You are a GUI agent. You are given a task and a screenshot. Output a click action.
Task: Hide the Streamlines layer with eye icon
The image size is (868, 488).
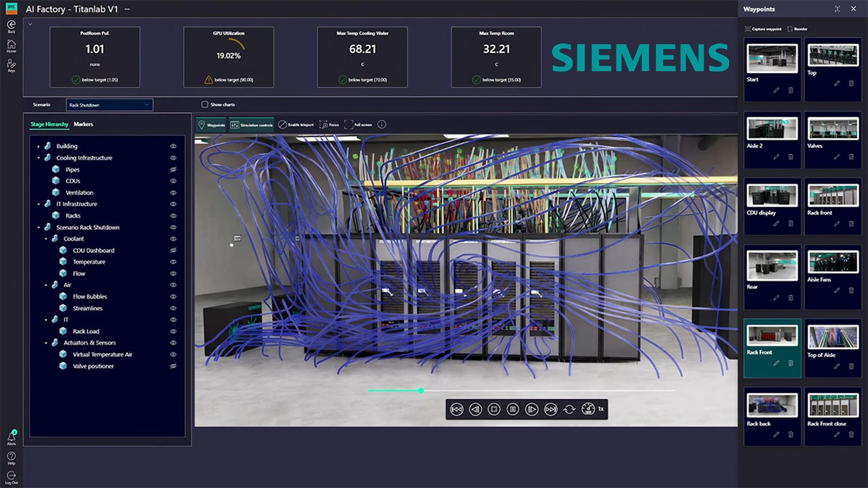173,308
